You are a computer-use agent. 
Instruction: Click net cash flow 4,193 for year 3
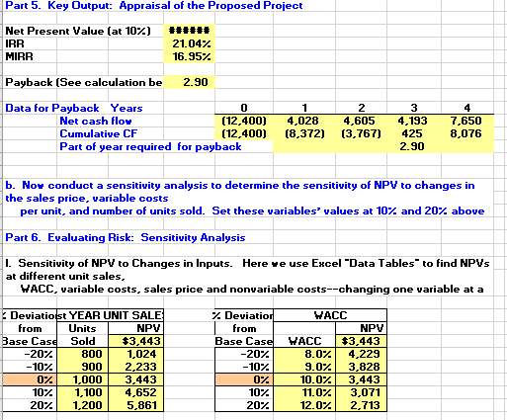(414, 121)
